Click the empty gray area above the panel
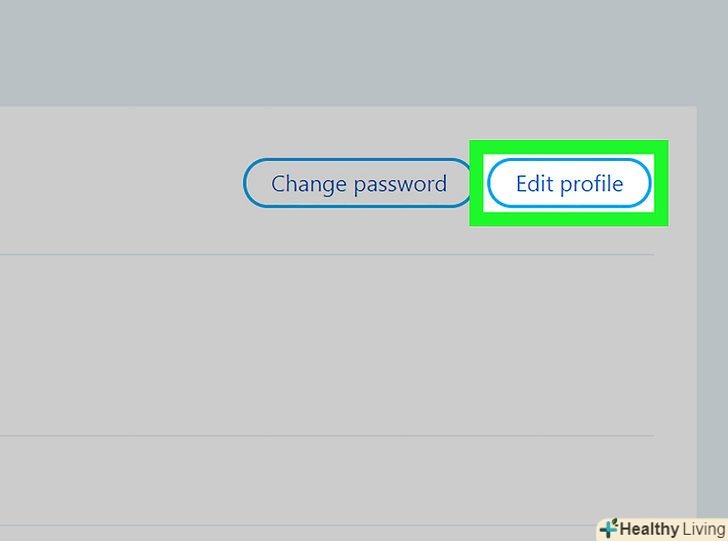 point(300,50)
